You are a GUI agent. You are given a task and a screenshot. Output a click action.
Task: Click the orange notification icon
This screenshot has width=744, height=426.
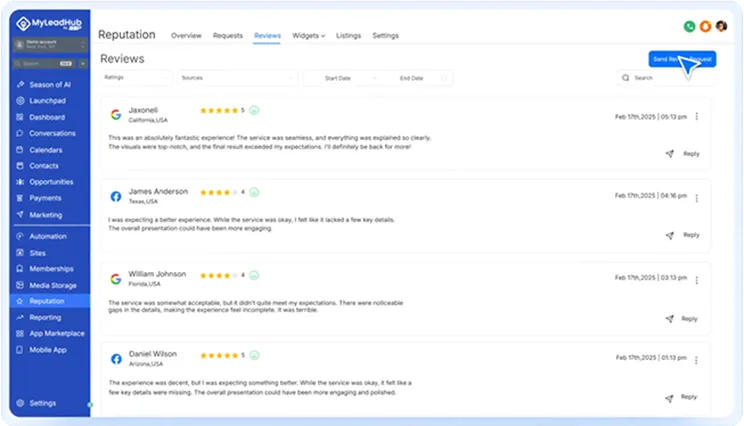[x=706, y=27]
